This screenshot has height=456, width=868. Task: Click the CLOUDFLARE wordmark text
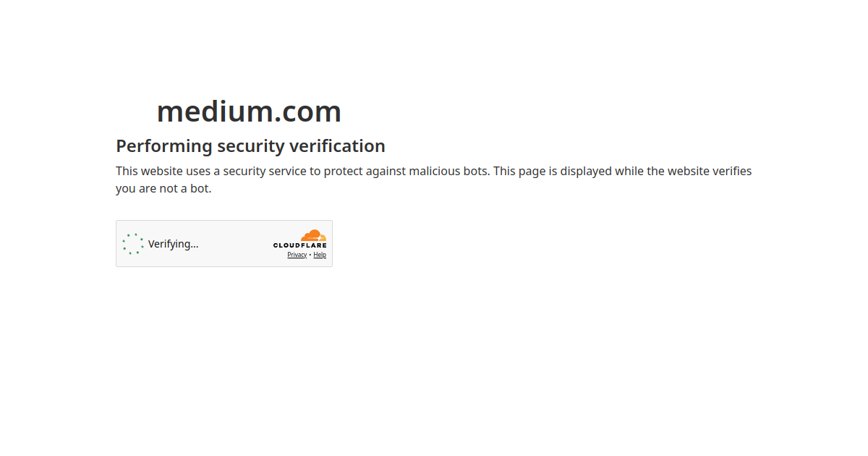click(x=299, y=245)
